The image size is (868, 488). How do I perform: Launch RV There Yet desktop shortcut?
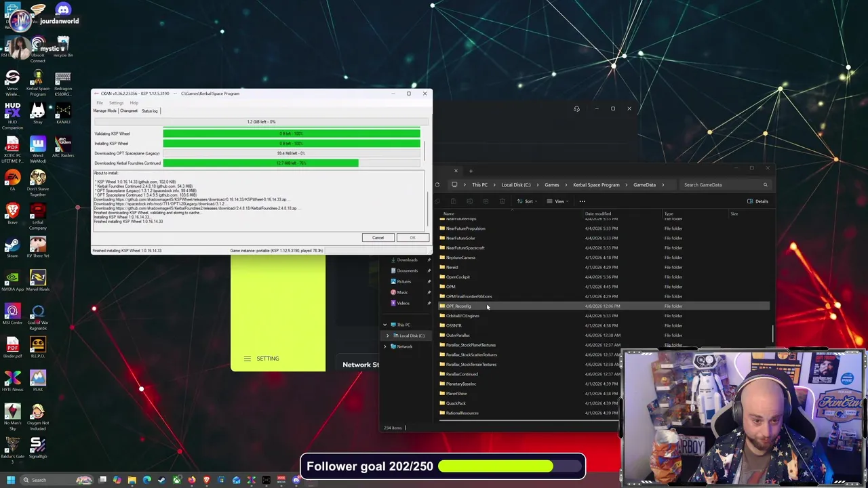point(38,247)
